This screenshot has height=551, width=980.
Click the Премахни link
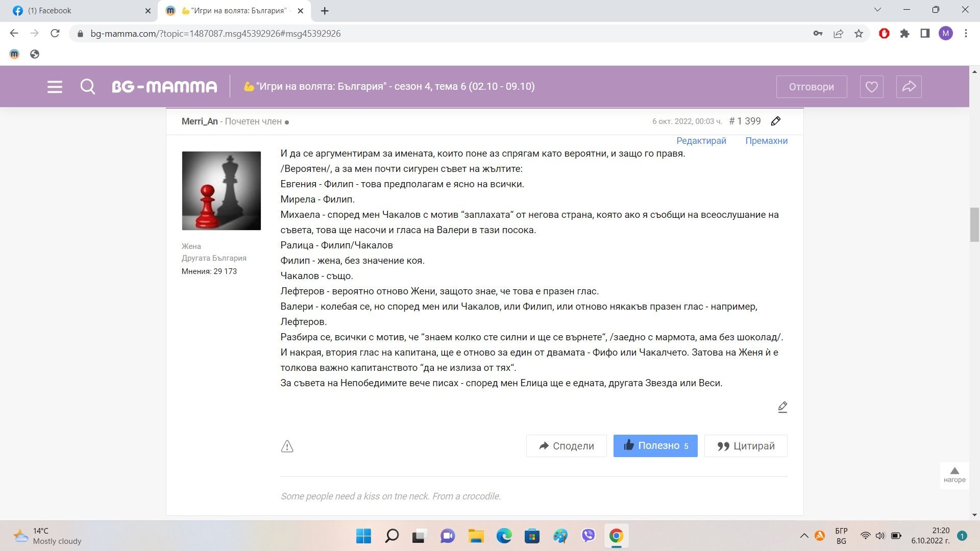(x=766, y=141)
